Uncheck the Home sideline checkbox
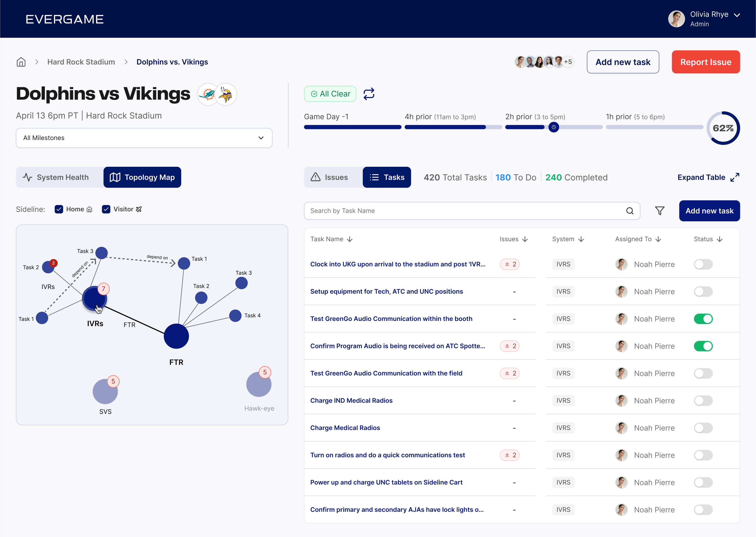Viewport: 756px width, 537px height. (59, 209)
